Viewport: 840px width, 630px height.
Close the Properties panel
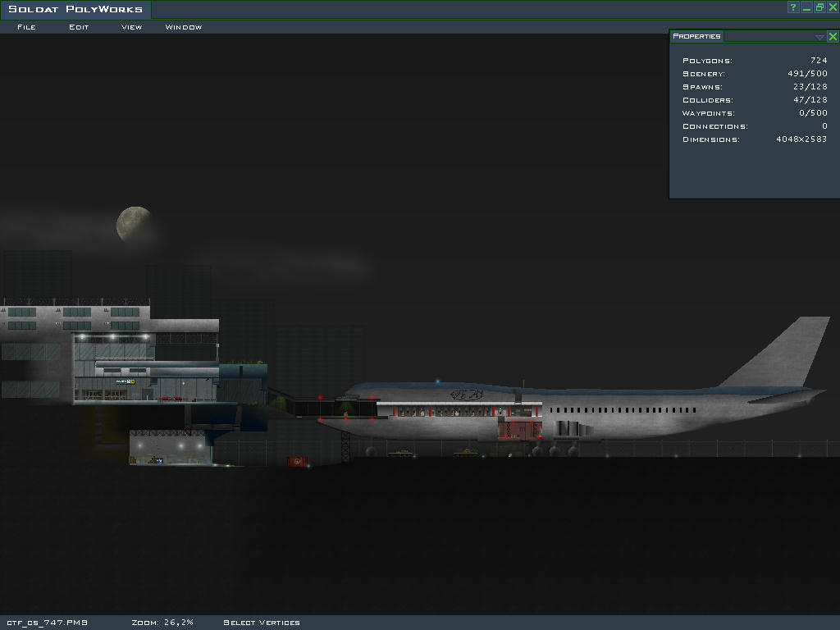pos(833,36)
